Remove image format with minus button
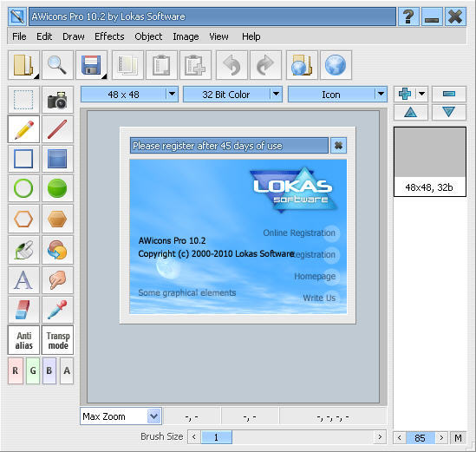This screenshot has height=452, width=476. [x=449, y=94]
